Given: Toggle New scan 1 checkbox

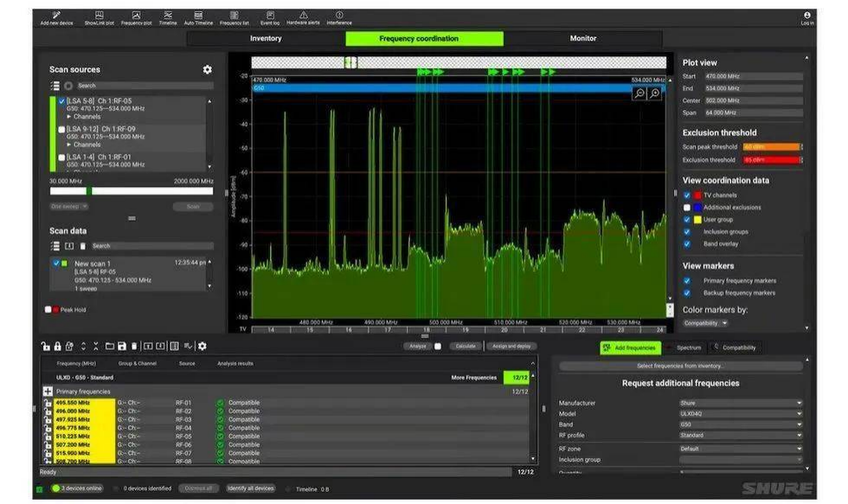Looking at the screenshot, I should (x=55, y=263).
